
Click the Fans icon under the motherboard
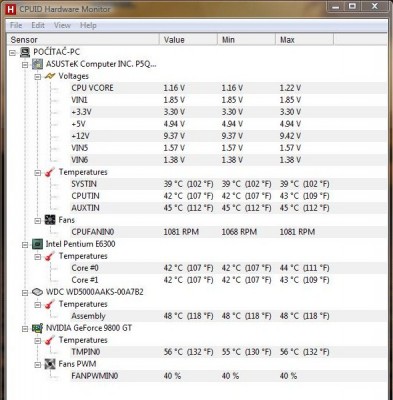click(x=50, y=220)
